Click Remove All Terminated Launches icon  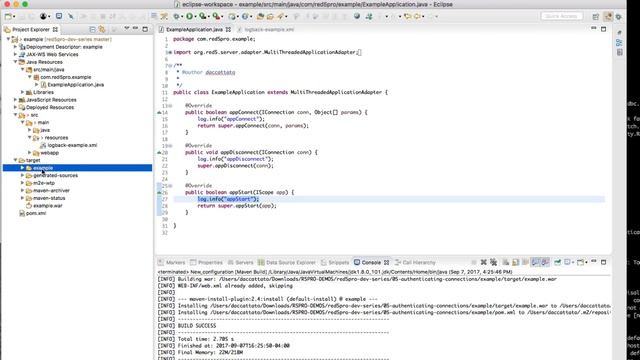493,262
